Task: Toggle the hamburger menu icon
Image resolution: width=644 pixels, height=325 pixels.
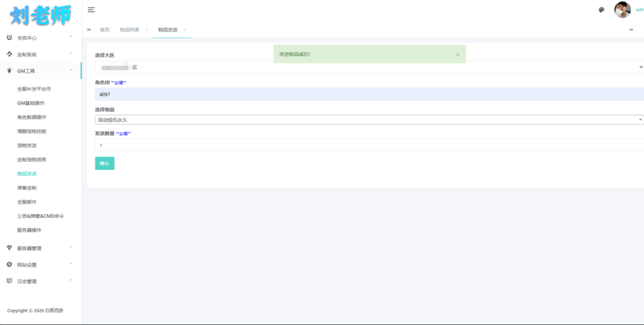Action: [x=91, y=10]
